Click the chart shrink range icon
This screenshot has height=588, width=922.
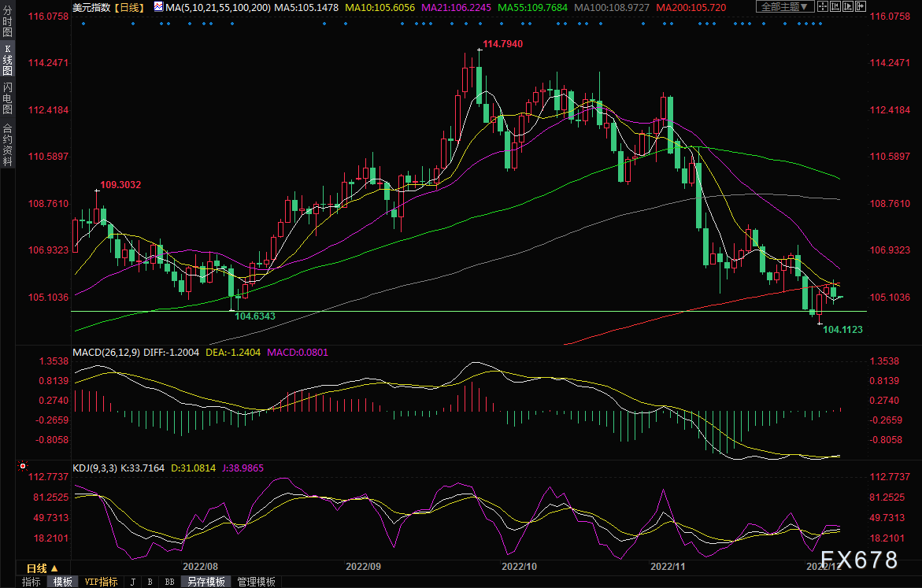coord(835,7)
